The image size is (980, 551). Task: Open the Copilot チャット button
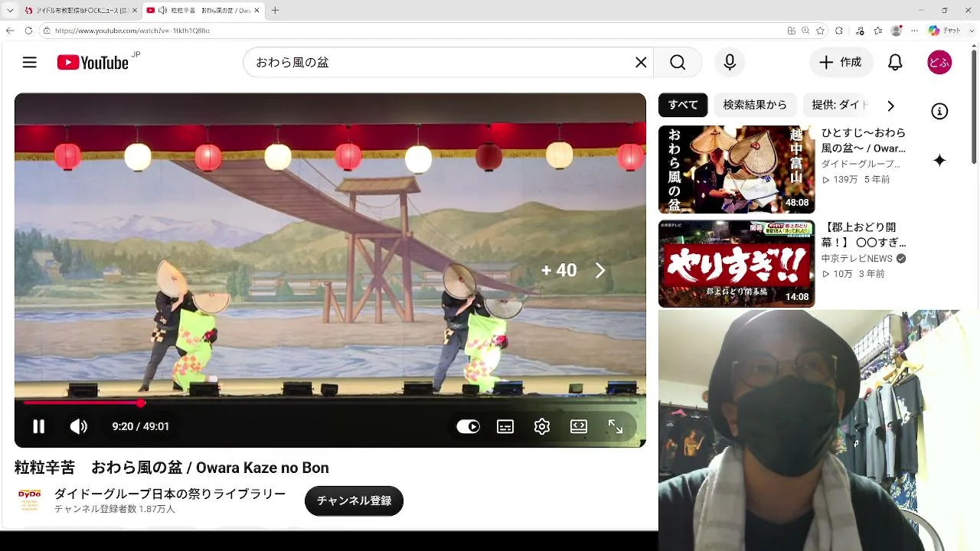(944, 31)
